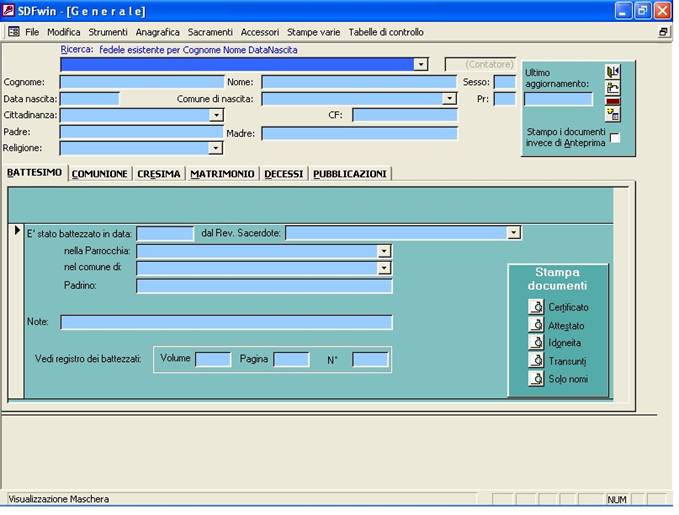
Task: Focus the N° register number field
Action: 370,359
